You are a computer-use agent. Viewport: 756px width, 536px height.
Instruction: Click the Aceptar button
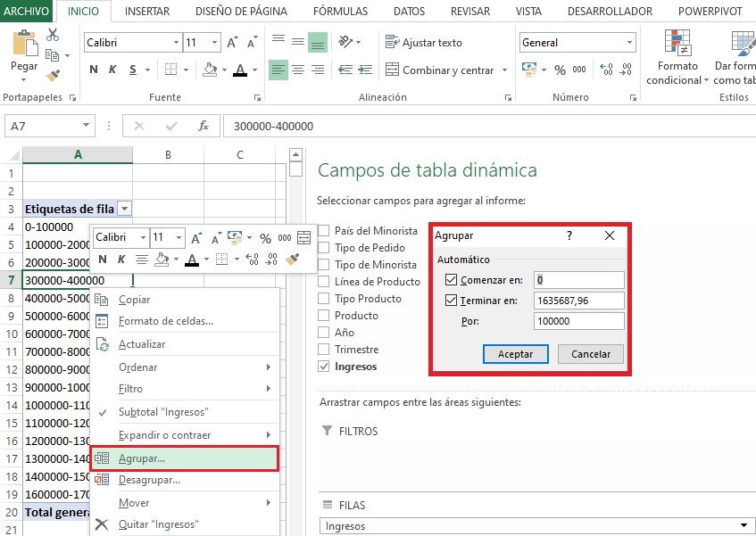pos(515,354)
